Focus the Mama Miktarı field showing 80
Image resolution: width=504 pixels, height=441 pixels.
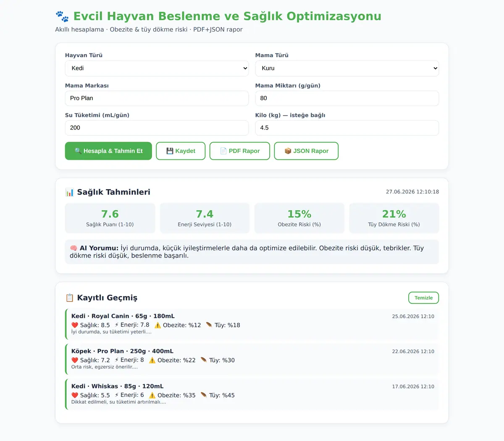pyautogui.click(x=347, y=98)
